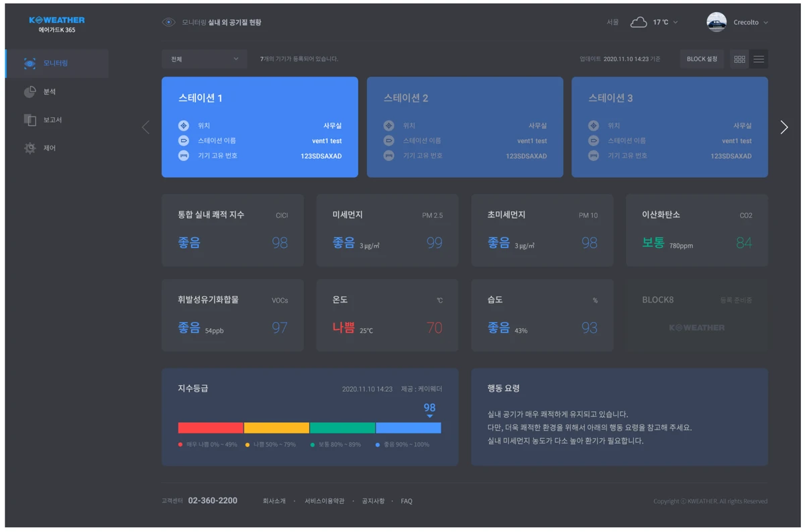Click the monitoring eye icon in sidebar
Image resolution: width=805 pixels, height=532 pixels.
(x=30, y=63)
